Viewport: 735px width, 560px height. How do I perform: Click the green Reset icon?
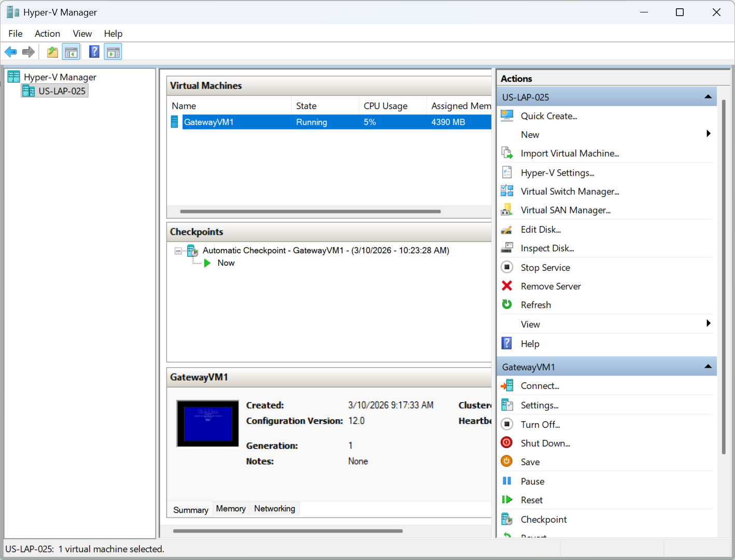[x=507, y=499]
